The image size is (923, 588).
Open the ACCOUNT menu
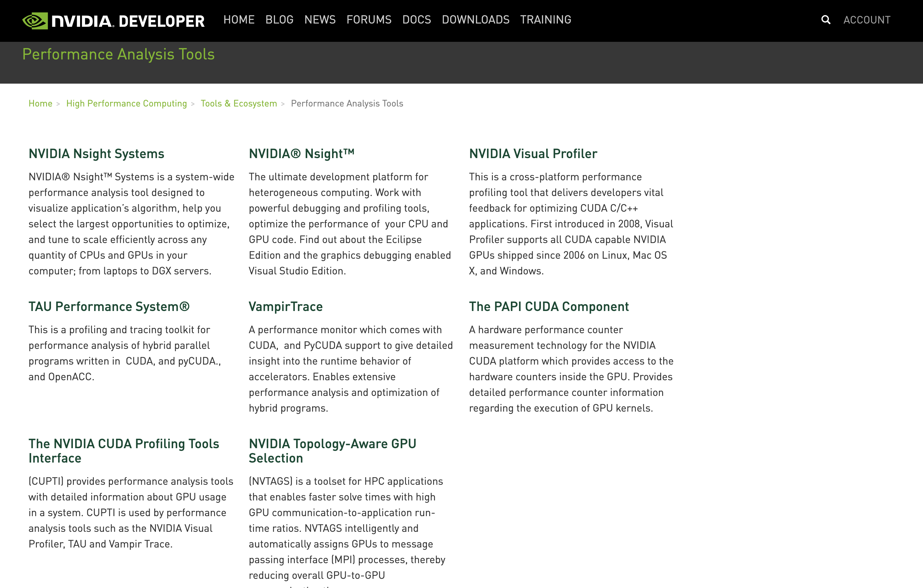click(867, 20)
